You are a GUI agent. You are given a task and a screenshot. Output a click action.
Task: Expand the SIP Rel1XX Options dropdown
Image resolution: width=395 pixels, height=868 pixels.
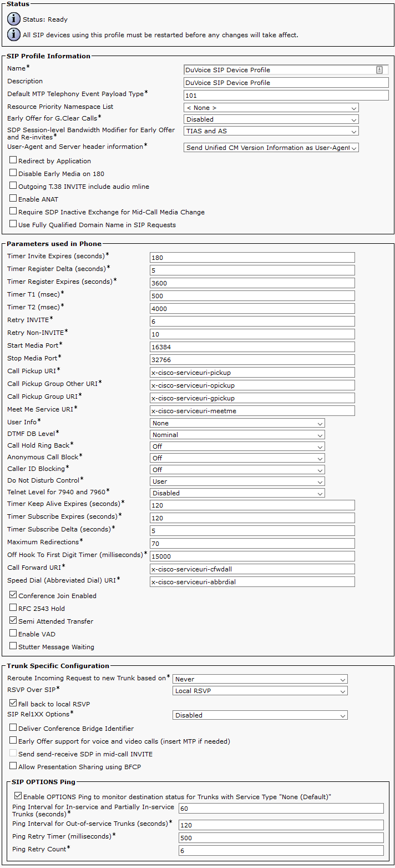pyautogui.click(x=260, y=715)
